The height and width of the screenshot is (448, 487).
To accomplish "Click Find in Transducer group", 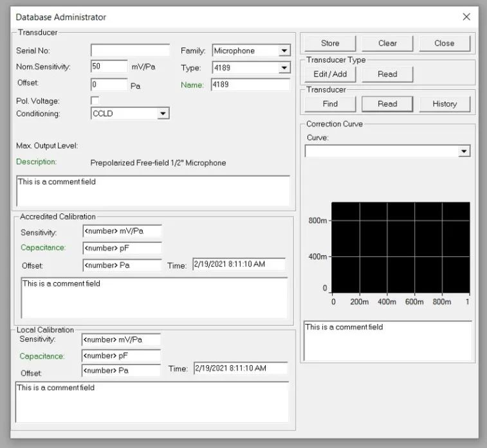I will [330, 104].
